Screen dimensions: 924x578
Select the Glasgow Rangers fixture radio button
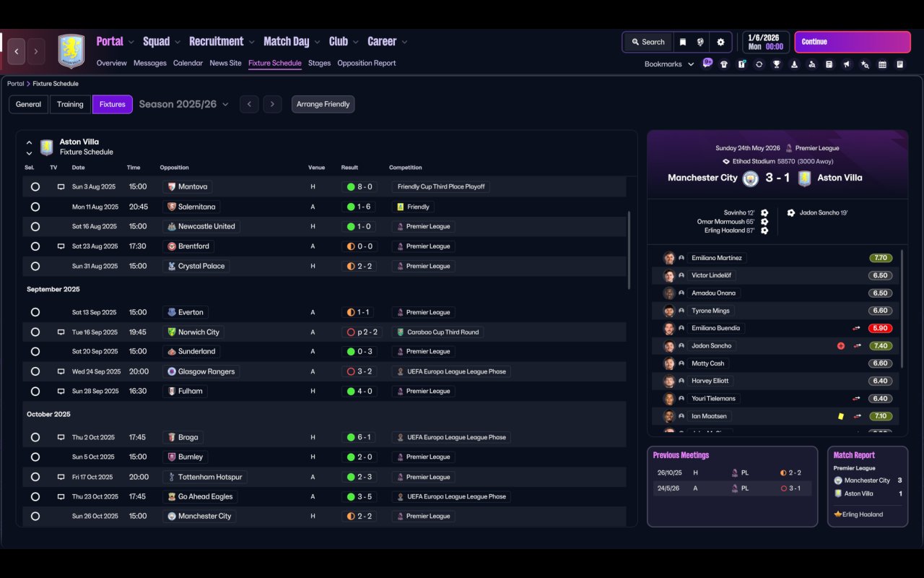coord(35,371)
